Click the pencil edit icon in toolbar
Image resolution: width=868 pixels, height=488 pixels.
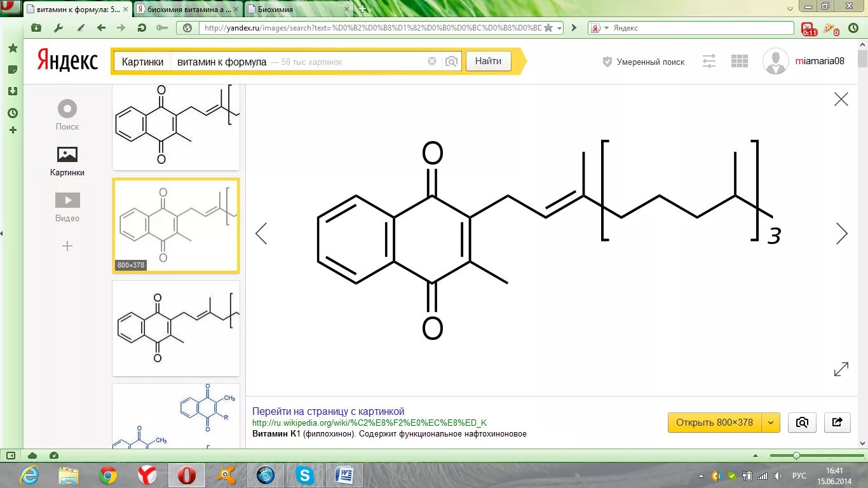click(x=81, y=28)
